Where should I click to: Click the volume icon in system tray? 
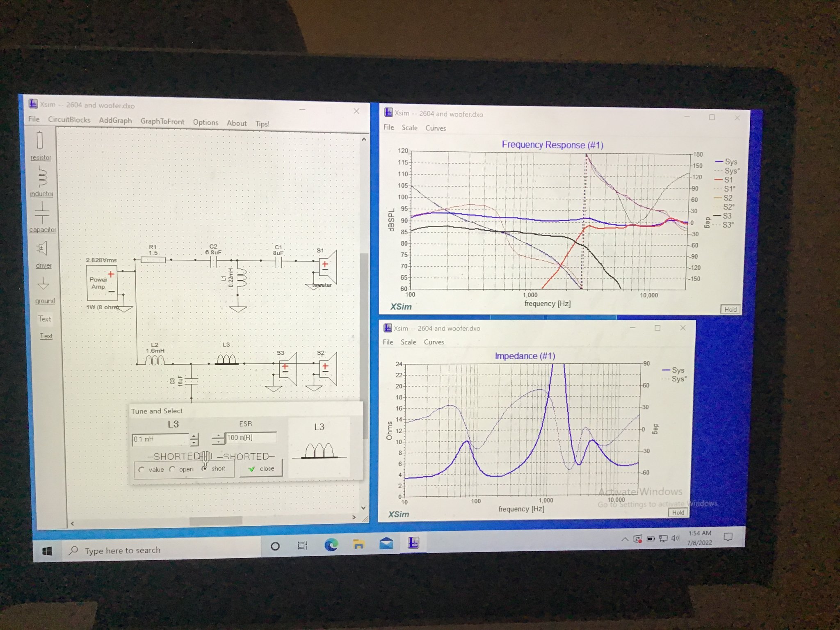click(x=675, y=538)
